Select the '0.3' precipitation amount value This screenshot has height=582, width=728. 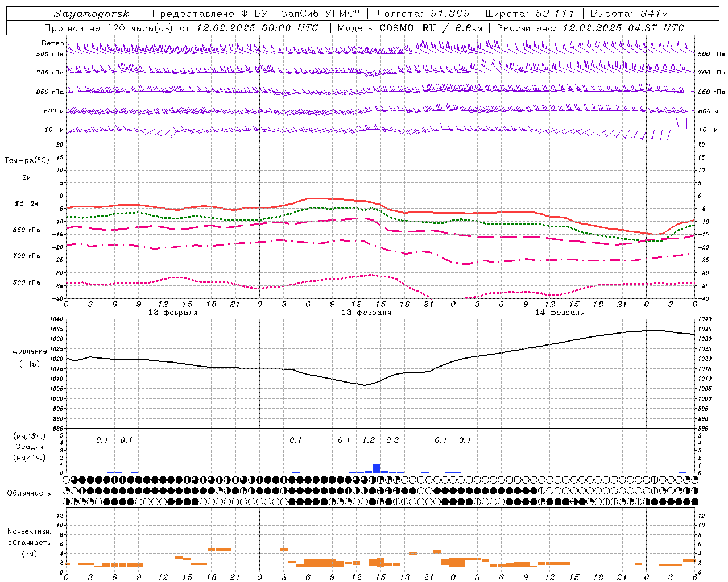pyautogui.click(x=392, y=440)
